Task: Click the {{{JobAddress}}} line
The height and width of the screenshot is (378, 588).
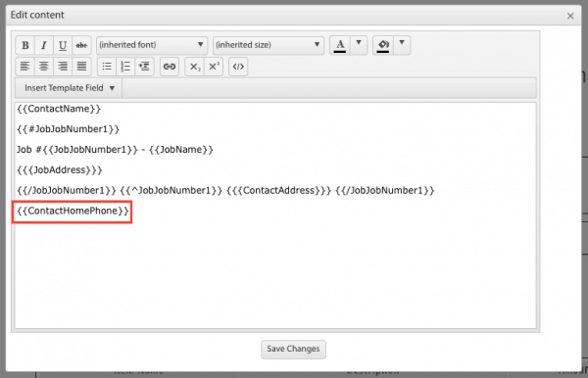Action: [x=59, y=170]
